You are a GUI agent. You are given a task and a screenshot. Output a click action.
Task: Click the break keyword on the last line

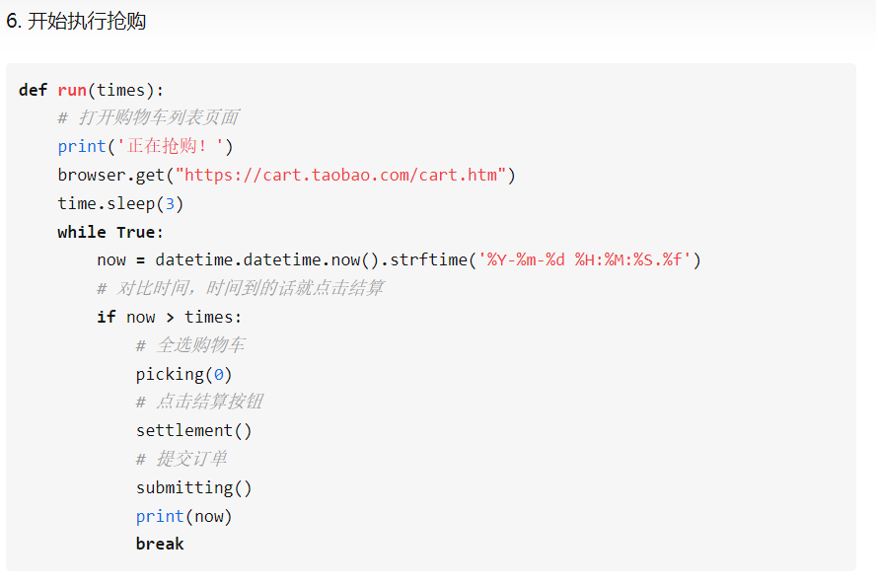tap(160, 544)
